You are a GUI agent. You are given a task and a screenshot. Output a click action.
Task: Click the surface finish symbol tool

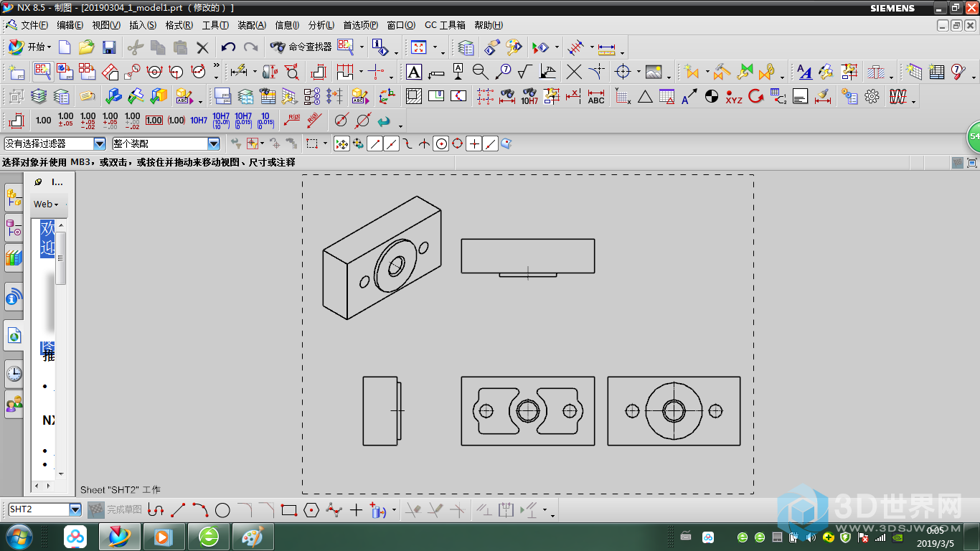click(x=525, y=72)
